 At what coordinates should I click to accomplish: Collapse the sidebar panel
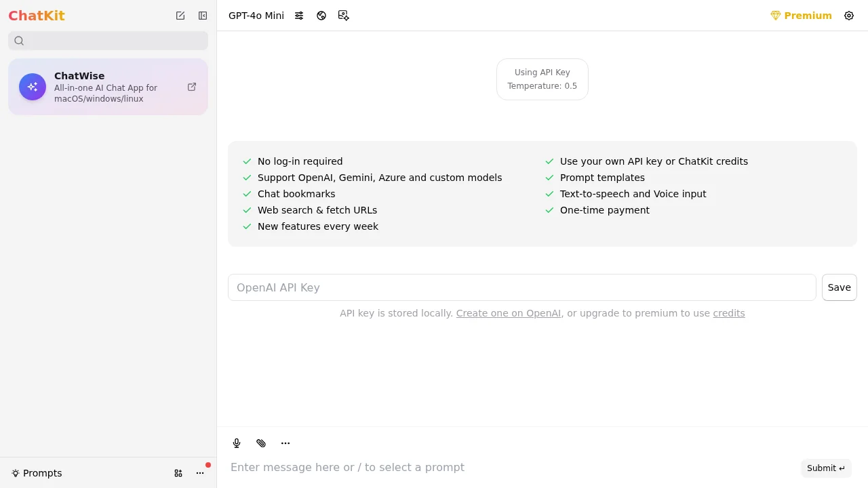pyautogui.click(x=202, y=15)
